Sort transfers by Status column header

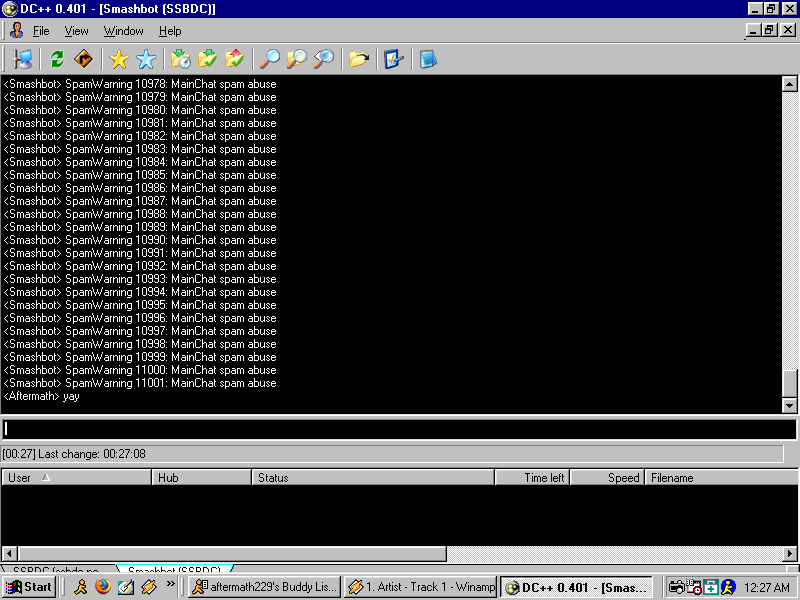click(372, 478)
